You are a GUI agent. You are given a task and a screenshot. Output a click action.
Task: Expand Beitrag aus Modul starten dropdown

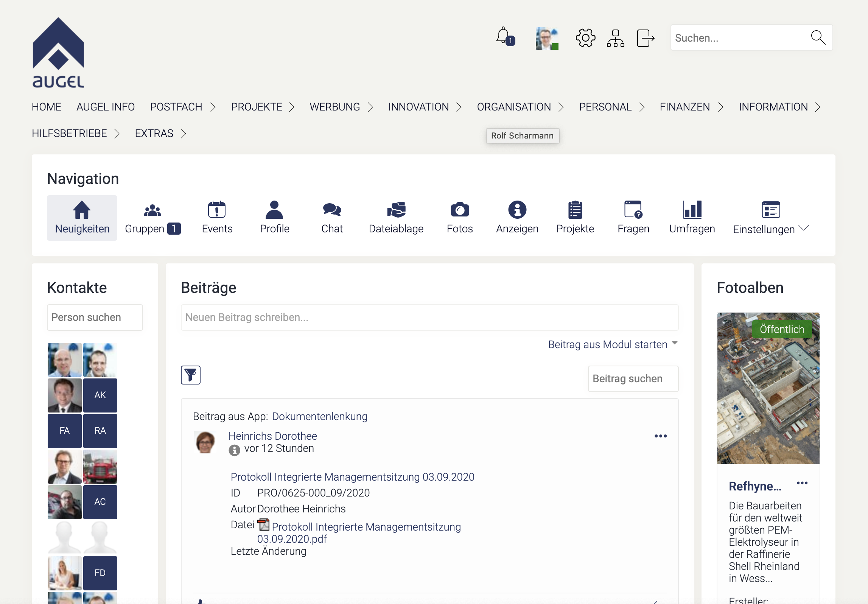pyautogui.click(x=613, y=344)
